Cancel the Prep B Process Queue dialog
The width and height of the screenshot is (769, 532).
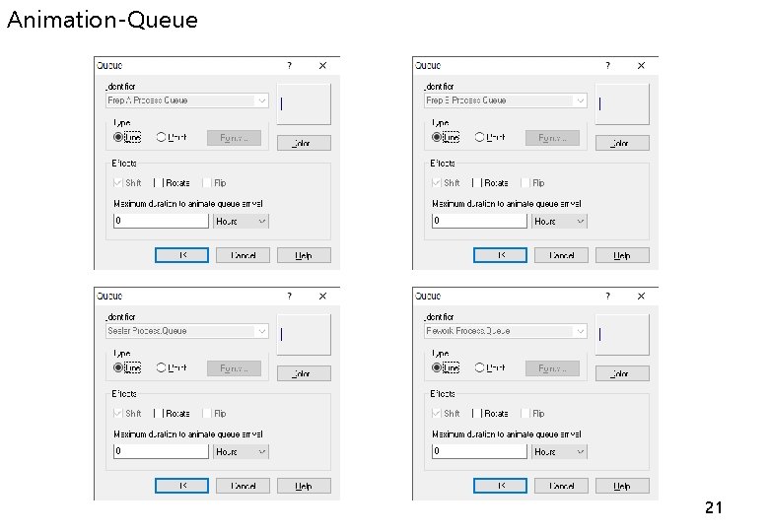(x=561, y=255)
